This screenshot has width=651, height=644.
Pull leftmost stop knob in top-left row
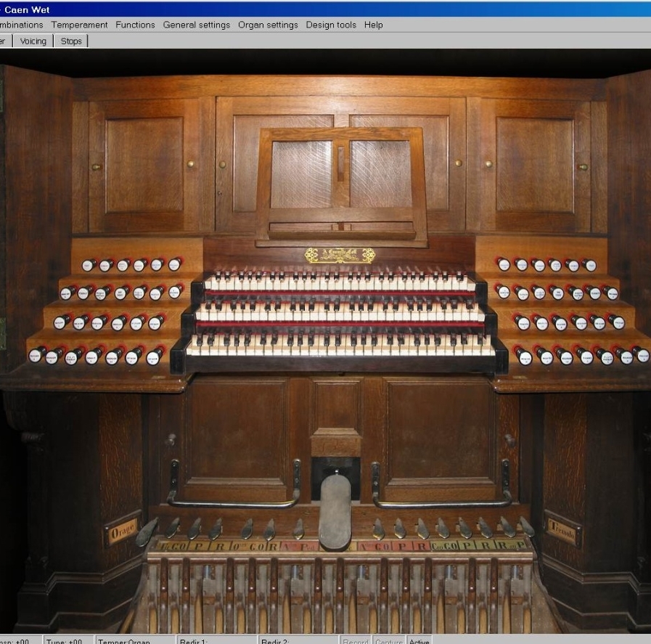(x=89, y=266)
